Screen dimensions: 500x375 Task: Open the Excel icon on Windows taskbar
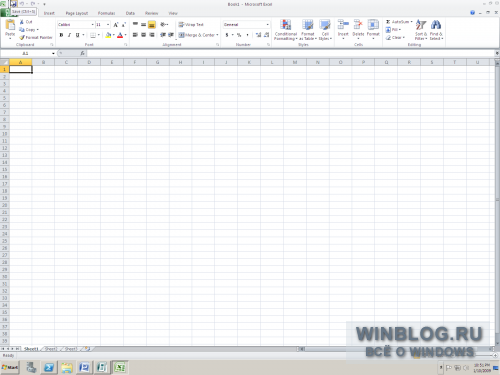(x=120, y=367)
